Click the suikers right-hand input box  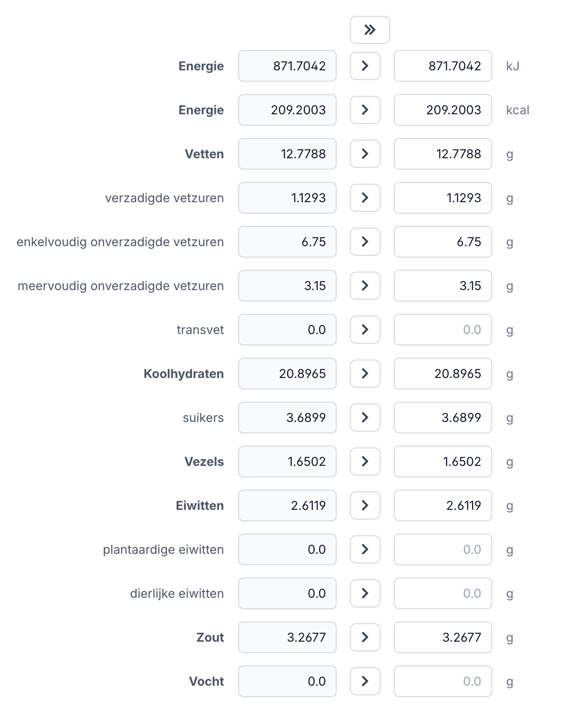[x=443, y=418]
